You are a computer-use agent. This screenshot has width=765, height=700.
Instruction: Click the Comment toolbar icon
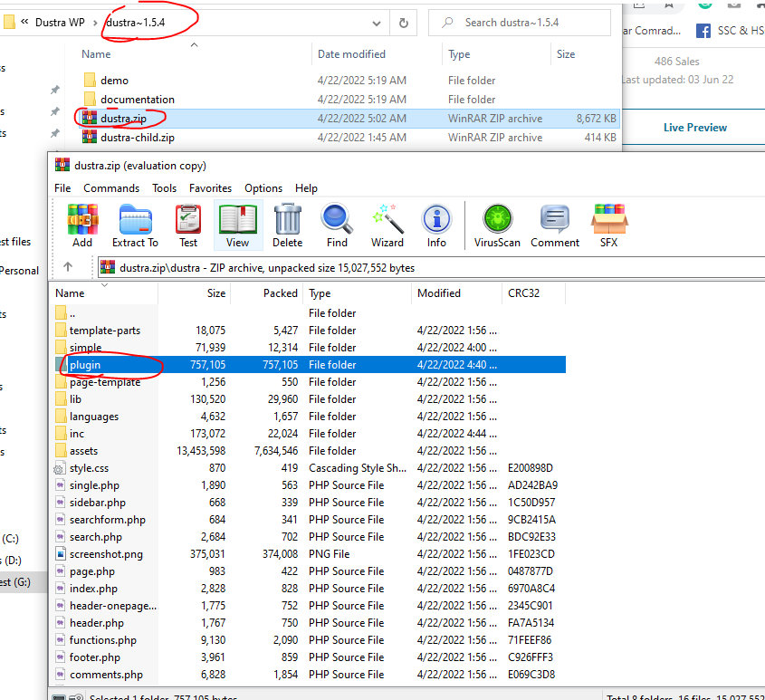555,225
